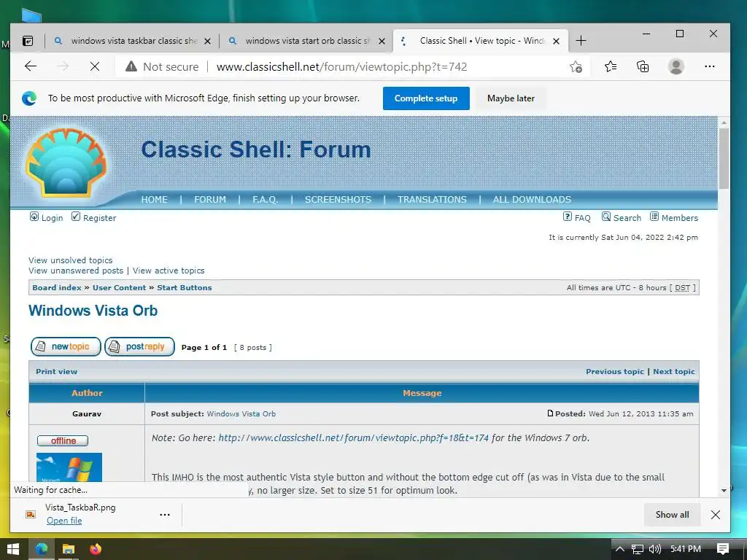The image size is (747, 560).
Task: Open the HOME menu item
Action: tap(155, 200)
